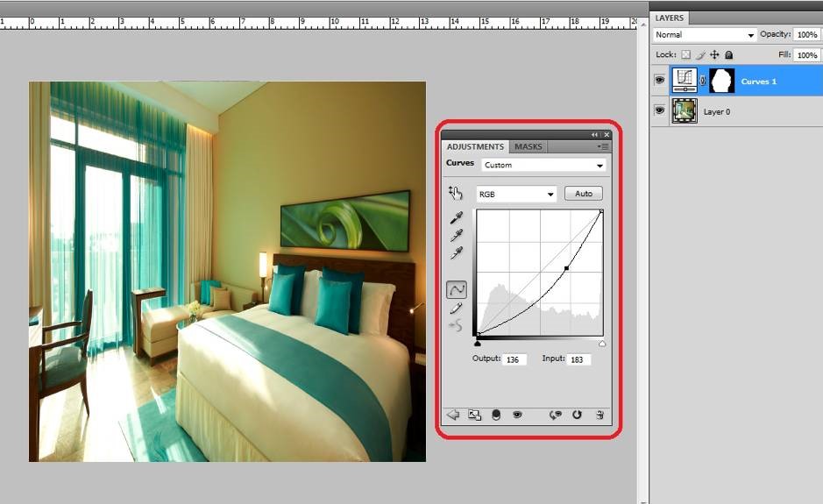Select Curves 1 adjustment thumbnail
Image resolution: width=823 pixels, height=504 pixels.
coord(685,81)
